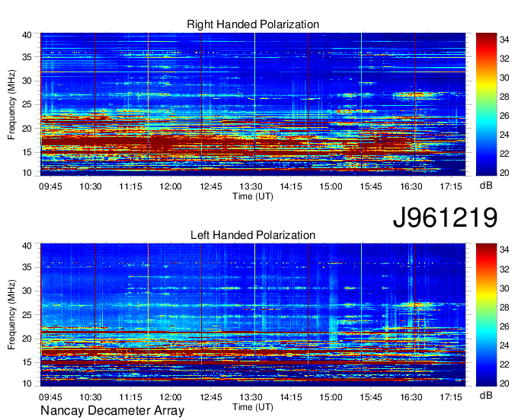Click the 25 frequency tick on top plot
Screen dimensions: 518x420
coord(27,105)
